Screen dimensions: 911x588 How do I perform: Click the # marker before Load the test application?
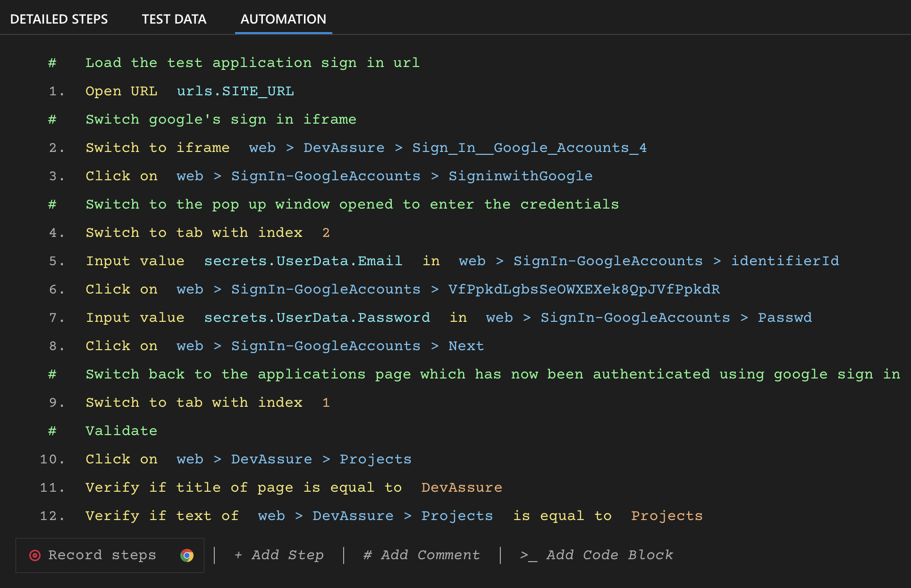coord(52,62)
